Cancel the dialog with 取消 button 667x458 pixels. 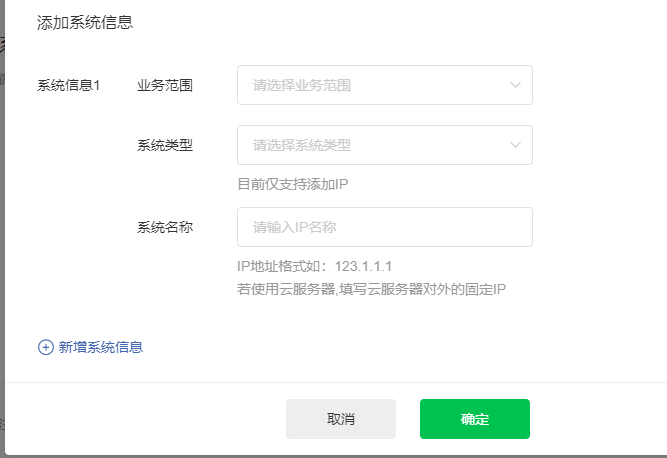click(341, 419)
